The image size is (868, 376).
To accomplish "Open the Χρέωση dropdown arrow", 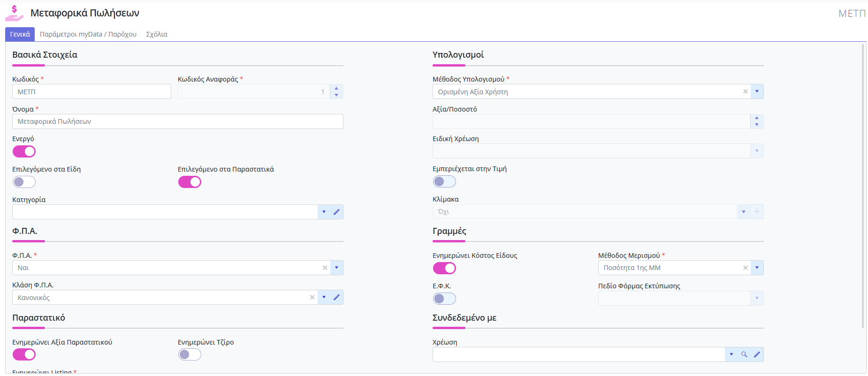I will [x=731, y=354].
